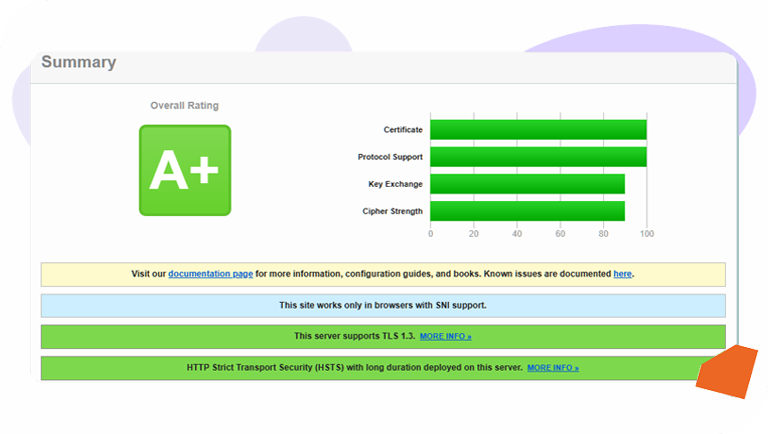Click the Overall Rating label text
768x434 pixels.
(x=184, y=106)
